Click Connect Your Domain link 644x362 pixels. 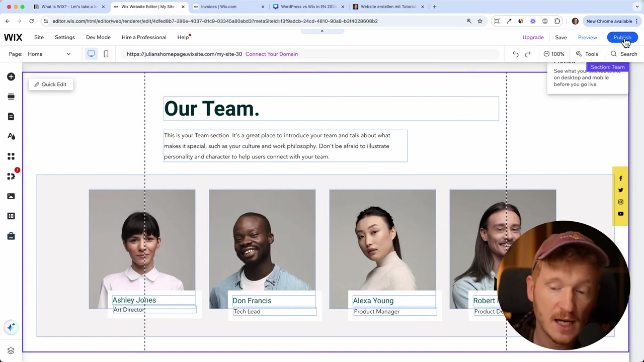click(272, 54)
